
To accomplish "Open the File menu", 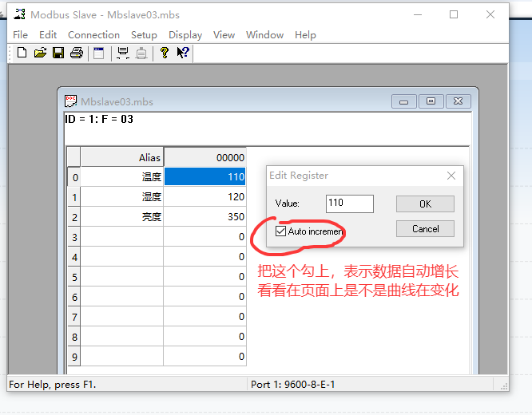I will click(20, 35).
